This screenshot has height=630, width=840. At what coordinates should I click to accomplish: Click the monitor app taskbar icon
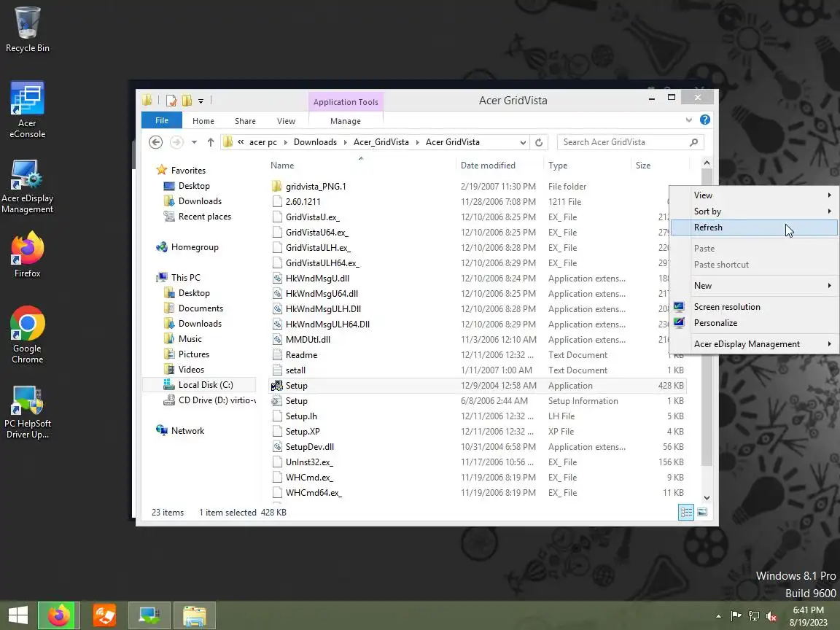149,615
